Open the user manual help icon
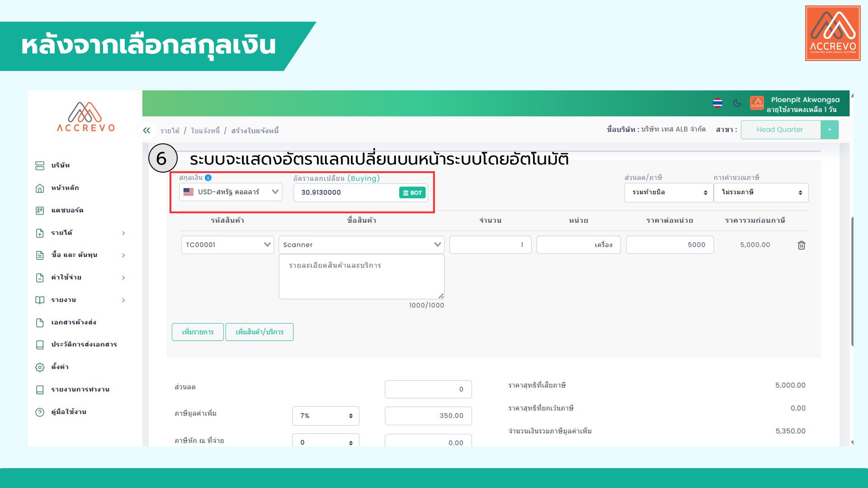The image size is (868, 488). pos(40,412)
